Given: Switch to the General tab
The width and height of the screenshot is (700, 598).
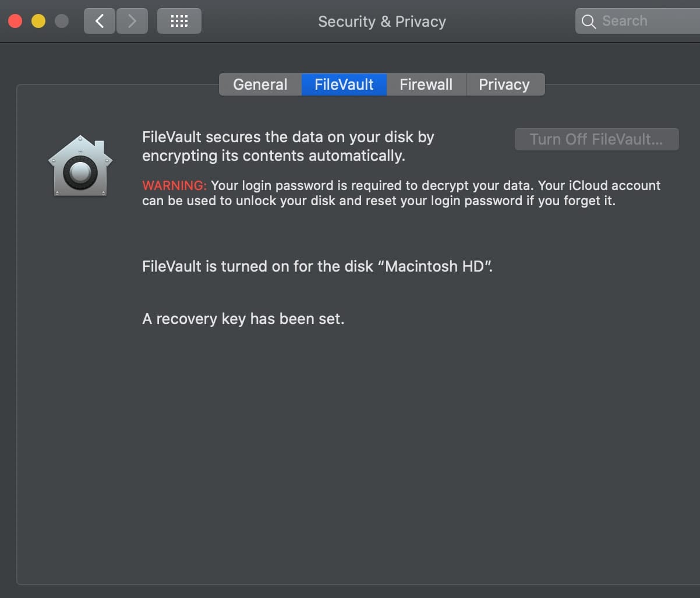Looking at the screenshot, I should pyautogui.click(x=260, y=85).
